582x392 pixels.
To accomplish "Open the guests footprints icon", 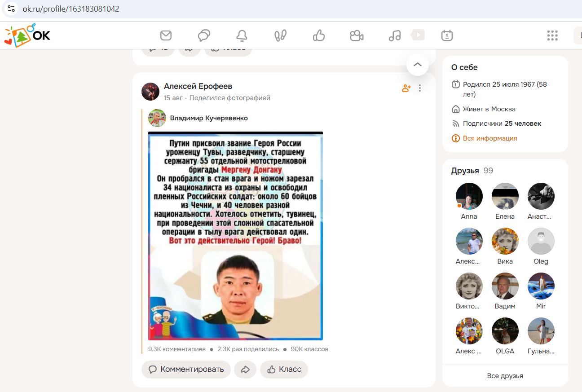I will click(x=280, y=35).
